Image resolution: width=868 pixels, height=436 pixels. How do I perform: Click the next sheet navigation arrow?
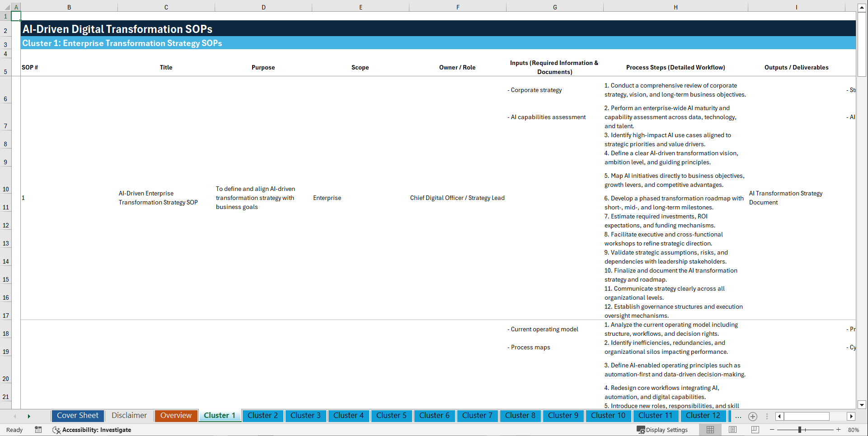(29, 416)
